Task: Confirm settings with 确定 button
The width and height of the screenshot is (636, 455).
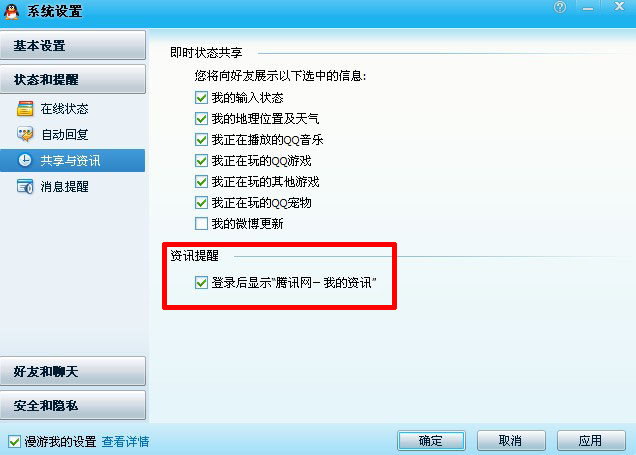Action: pos(431,440)
